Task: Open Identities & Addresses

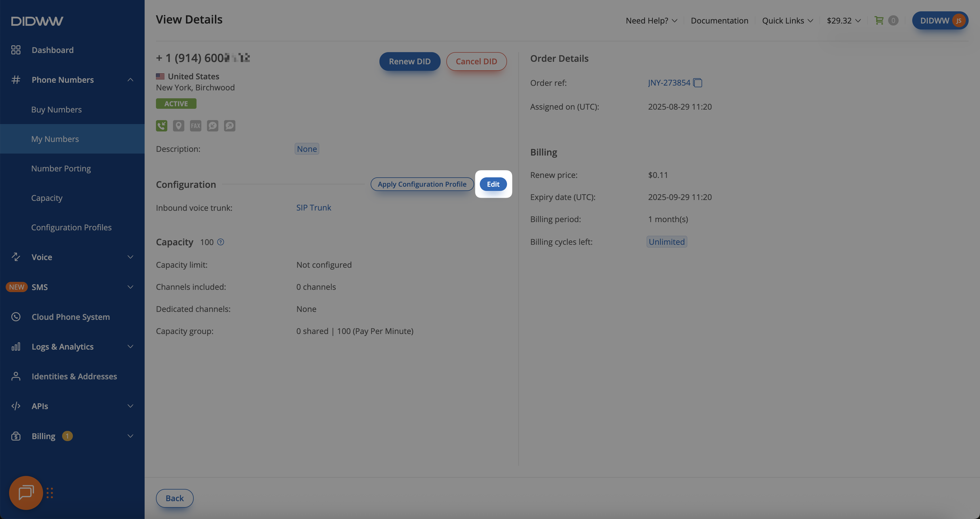Action: (74, 376)
